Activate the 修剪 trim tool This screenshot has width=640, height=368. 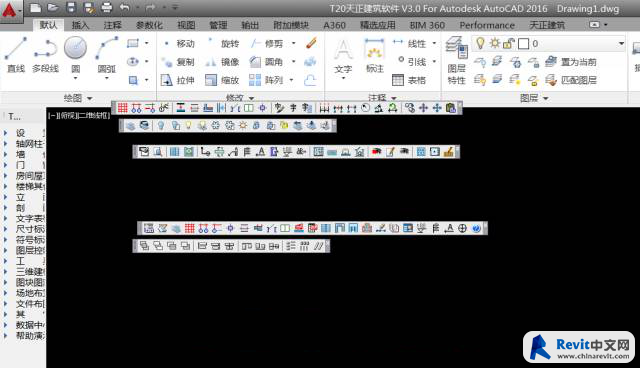click(x=267, y=43)
